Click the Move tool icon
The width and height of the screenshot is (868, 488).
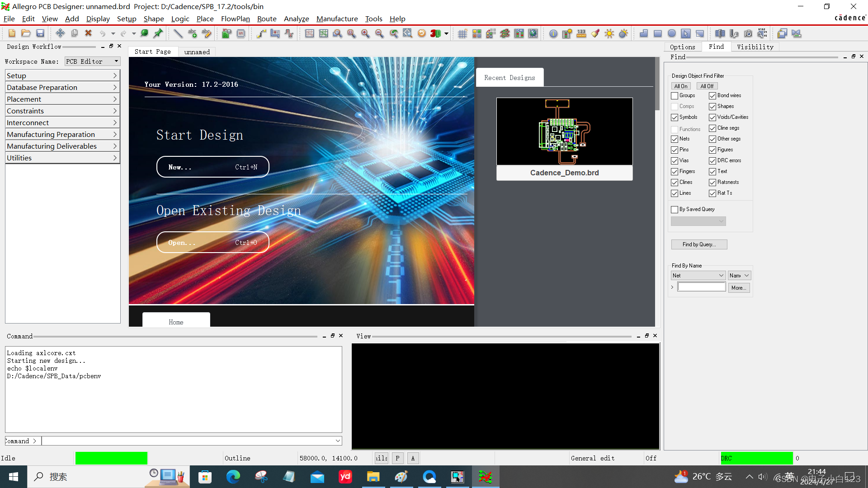point(60,33)
